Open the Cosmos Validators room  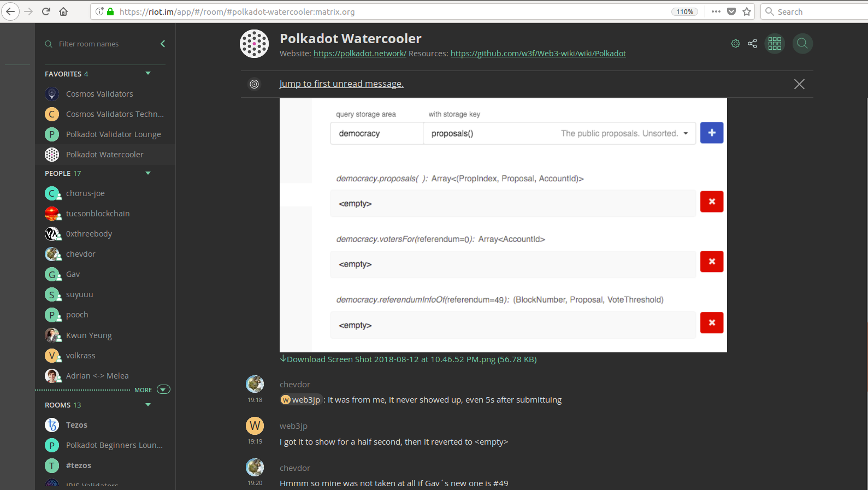(105, 94)
